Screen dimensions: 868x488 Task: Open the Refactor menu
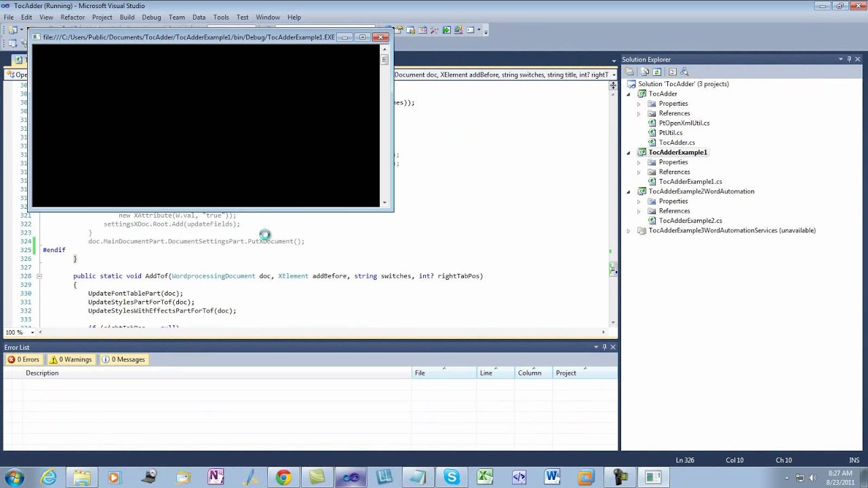point(73,17)
